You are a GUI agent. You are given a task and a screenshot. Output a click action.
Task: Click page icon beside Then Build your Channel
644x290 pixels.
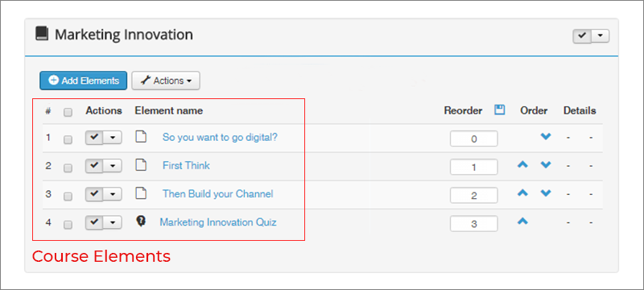(141, 193)
